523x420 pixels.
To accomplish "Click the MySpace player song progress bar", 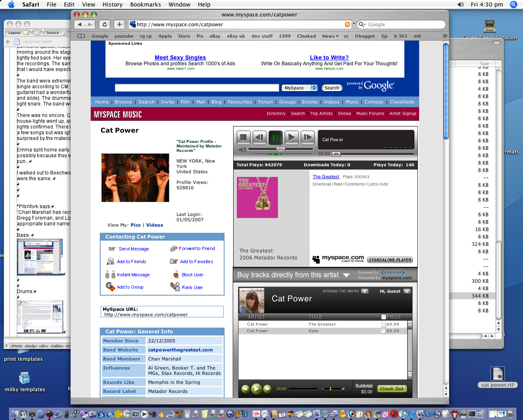I will pyautogui.click(x=373, y=154).
